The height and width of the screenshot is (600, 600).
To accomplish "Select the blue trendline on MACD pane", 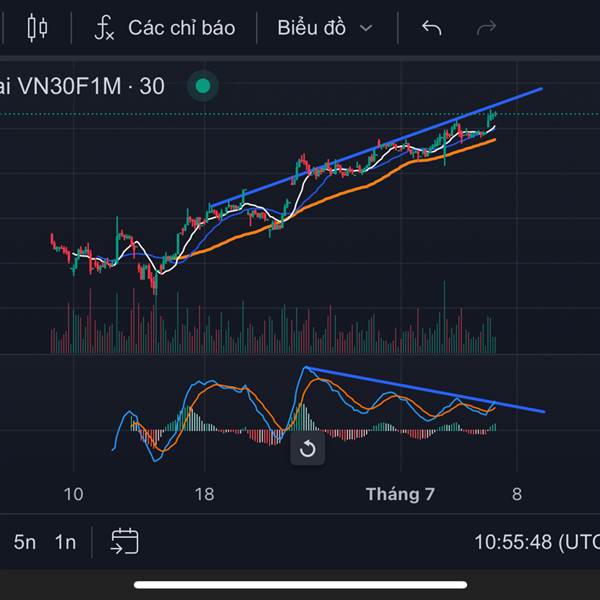I will coord(426,390).
